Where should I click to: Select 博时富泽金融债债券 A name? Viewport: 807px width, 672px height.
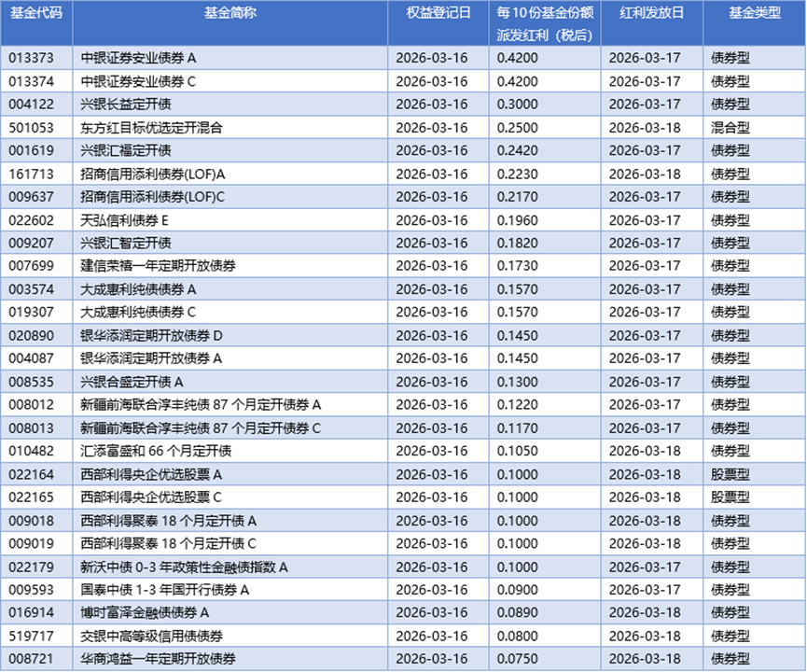[145, 613]
